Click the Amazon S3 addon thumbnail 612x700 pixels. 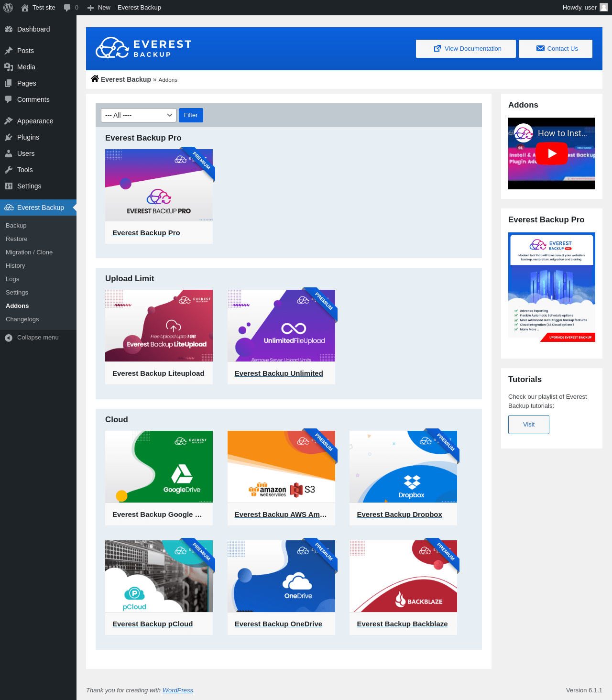click(281, 467)
